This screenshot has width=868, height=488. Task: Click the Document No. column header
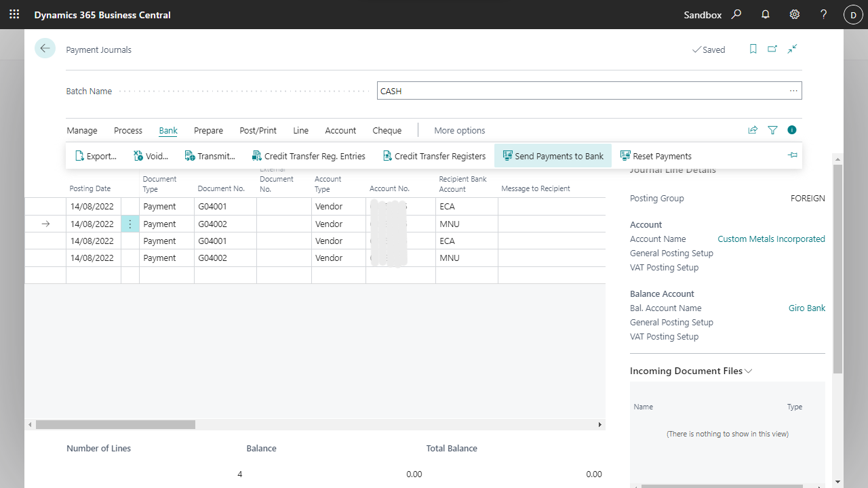pyautogui.click(x=221, y=188)
